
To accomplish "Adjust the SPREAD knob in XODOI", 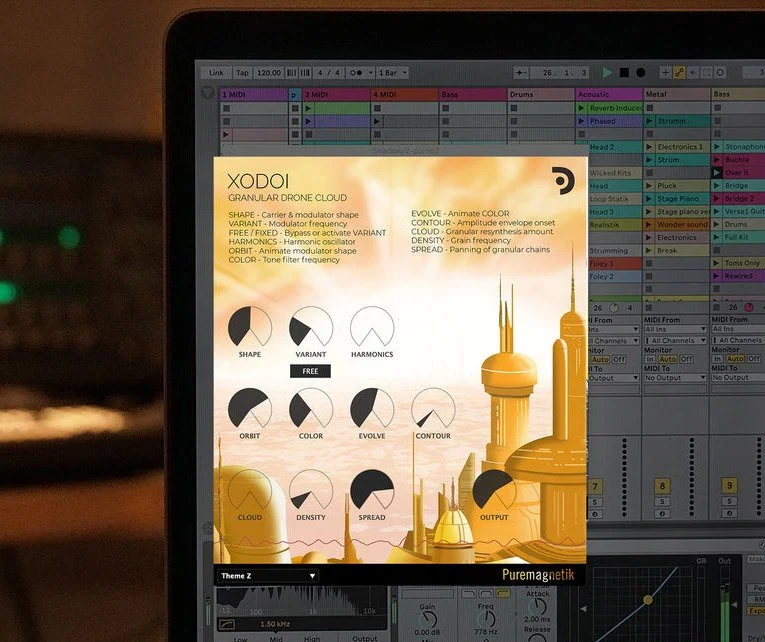I will point(372,490).
